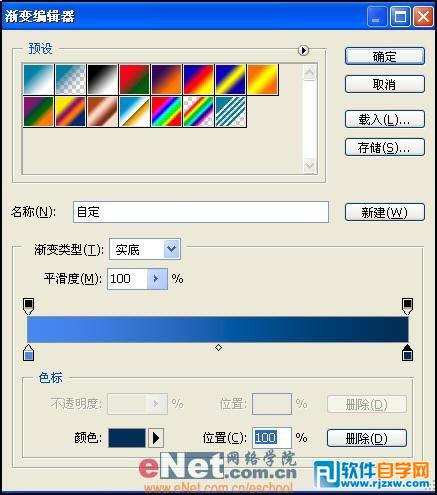Screen dimensions: 437x495
Task: Open the gradient type dropdown
Action: [x=172, y=249]
